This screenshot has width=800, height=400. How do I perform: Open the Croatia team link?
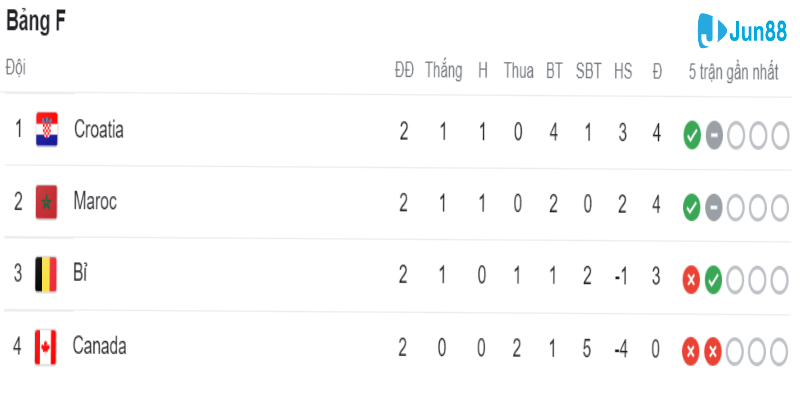tap(98, 130)
